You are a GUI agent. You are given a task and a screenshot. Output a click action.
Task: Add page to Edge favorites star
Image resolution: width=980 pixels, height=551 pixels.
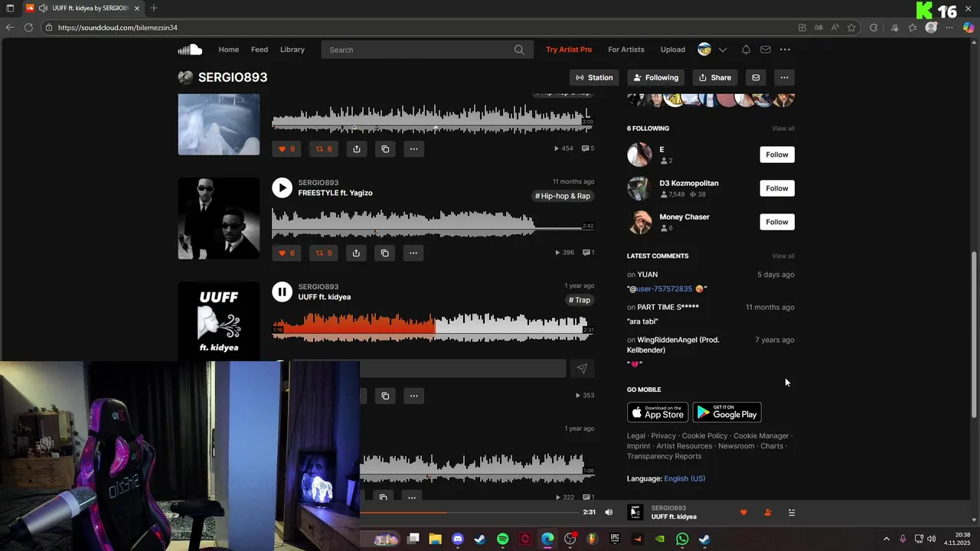[x=851, y=28]
